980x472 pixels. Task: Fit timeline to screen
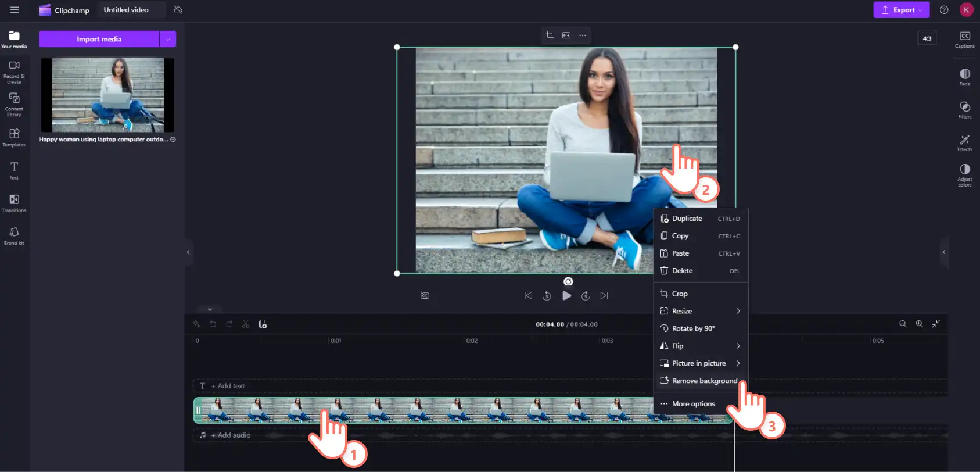tap(936, 324)
